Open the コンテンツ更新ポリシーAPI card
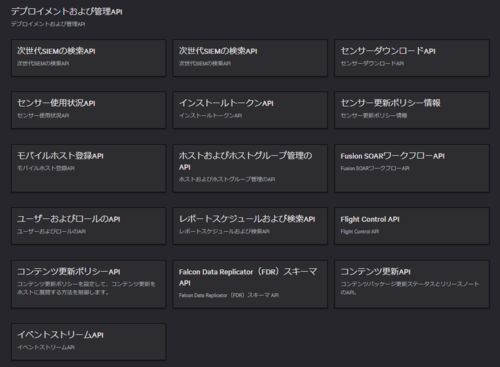Screen dimensions: 500x367 click(89, 284)
